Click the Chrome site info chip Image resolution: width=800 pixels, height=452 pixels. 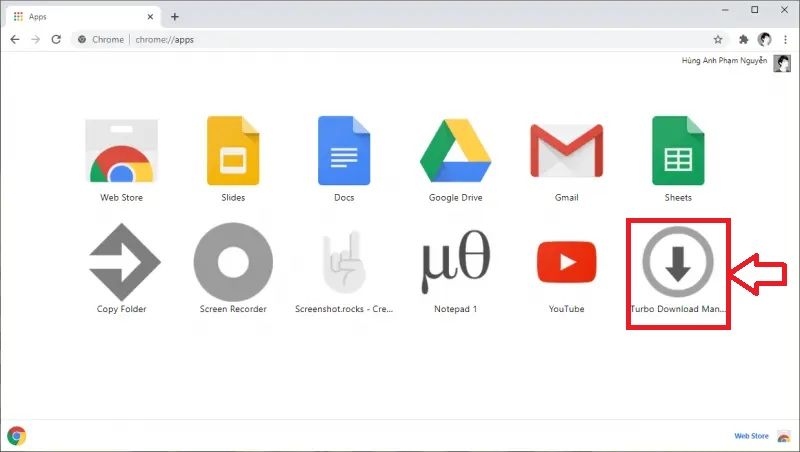click(x=101, y=39)
